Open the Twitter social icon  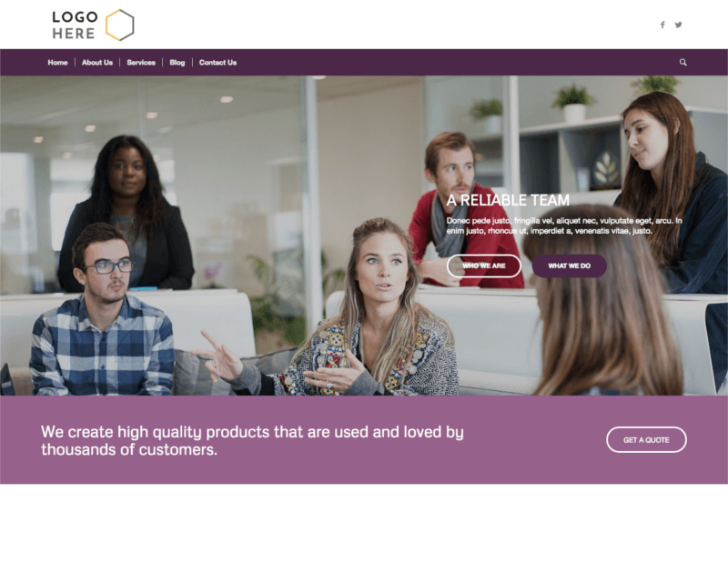[678, 25]
